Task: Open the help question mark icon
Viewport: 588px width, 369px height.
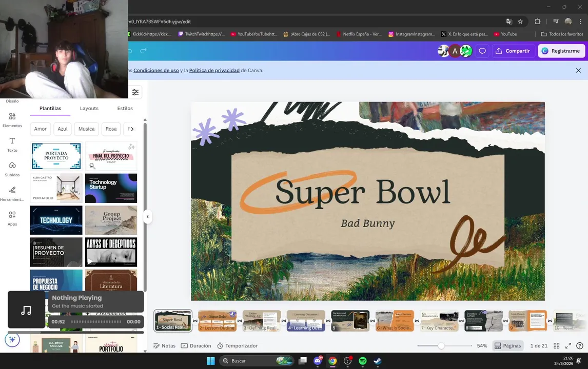Action: 580,346
